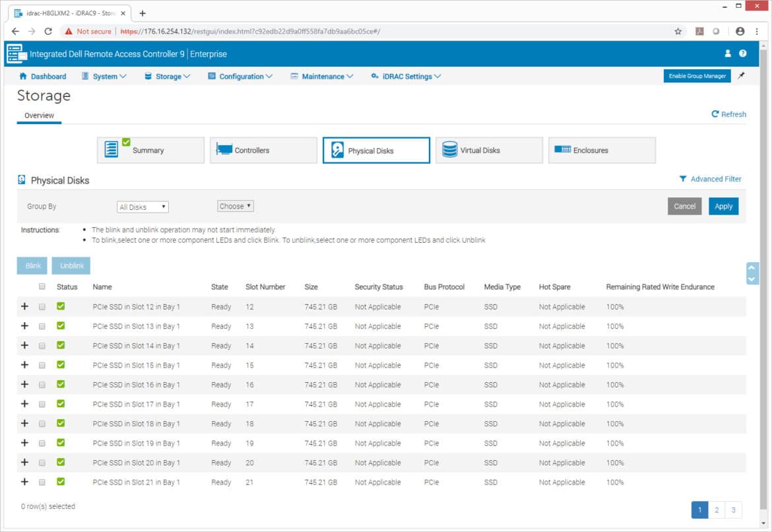Check the box for PCIe SSD in Slot 20
772x532 pixels.
(42, 463)
